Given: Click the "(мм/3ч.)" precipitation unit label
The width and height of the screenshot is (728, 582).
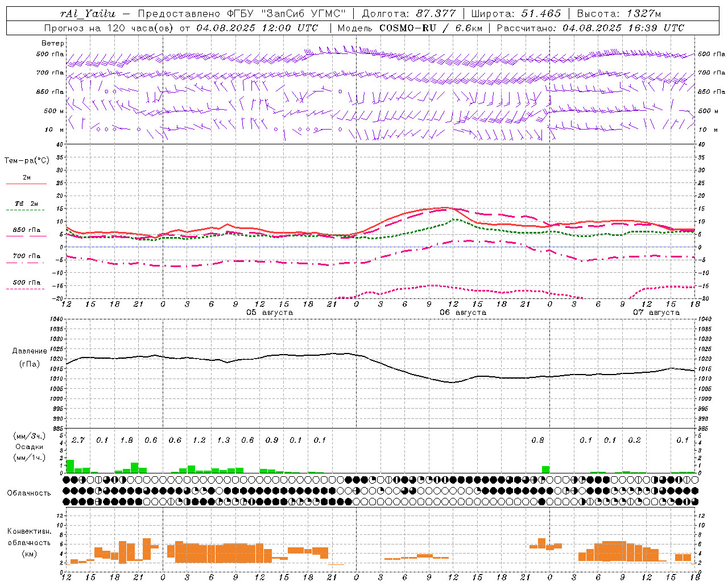Looking at the screenshot, I should (30, 436).
